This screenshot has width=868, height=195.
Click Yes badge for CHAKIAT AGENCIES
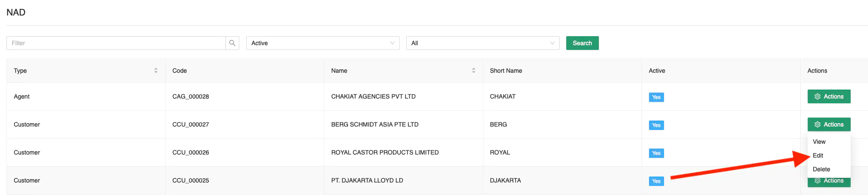click(x=656, y=97)
